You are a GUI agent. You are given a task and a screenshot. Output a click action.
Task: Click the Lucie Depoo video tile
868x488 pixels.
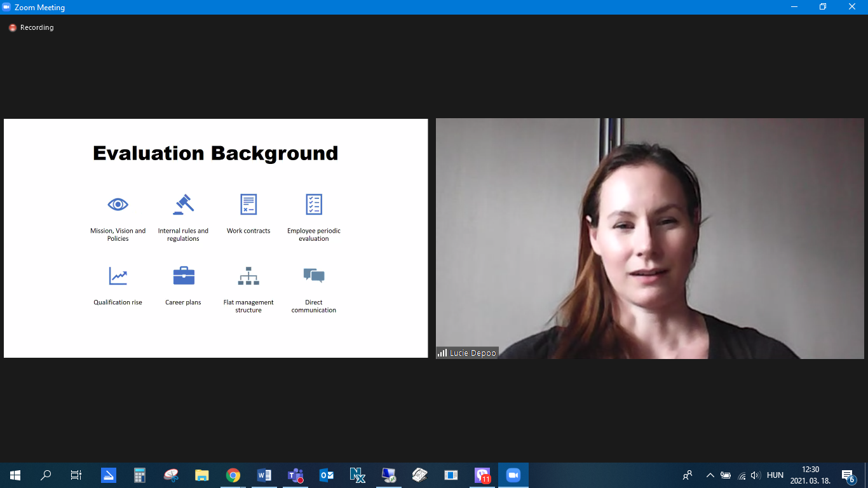[x=649, y=238]
